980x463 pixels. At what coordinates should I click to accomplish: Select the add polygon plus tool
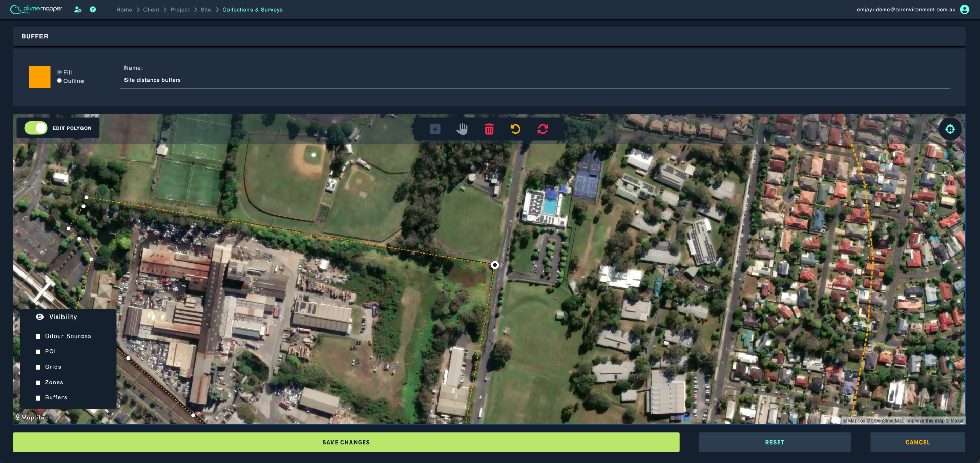435,129
